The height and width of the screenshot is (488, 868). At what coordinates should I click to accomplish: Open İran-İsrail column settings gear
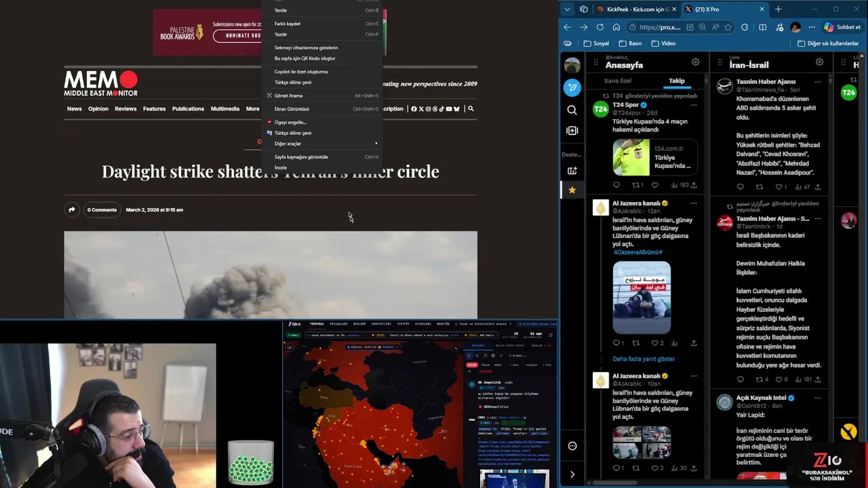coord(819,62)
